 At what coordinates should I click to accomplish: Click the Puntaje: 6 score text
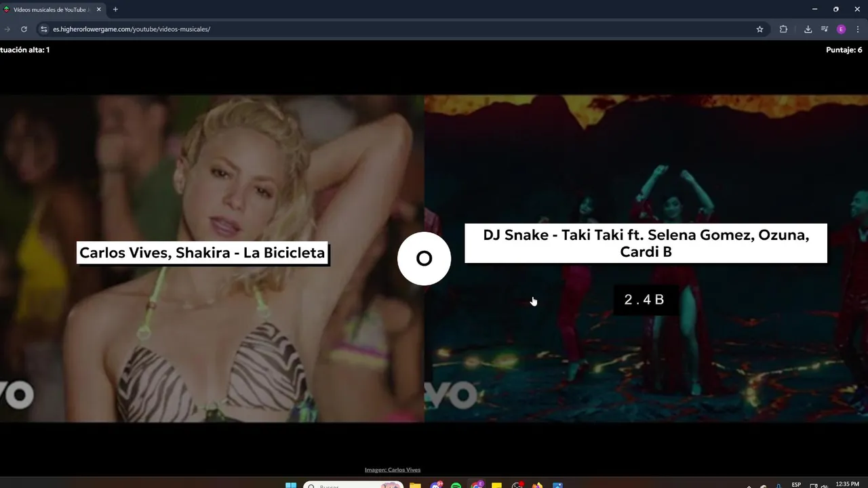[844, 50]
